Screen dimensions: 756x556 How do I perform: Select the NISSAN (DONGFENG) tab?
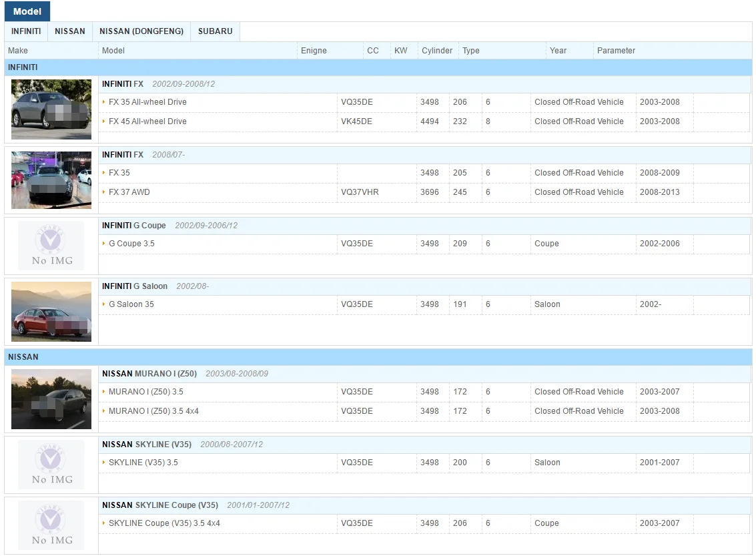141,31
